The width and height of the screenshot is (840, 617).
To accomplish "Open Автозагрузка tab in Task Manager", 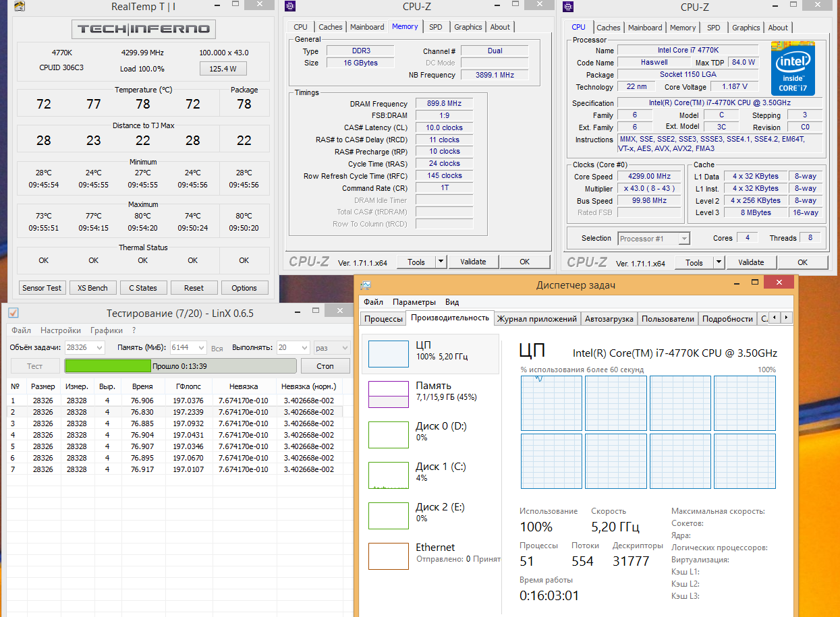I will [x=609, y=318].
